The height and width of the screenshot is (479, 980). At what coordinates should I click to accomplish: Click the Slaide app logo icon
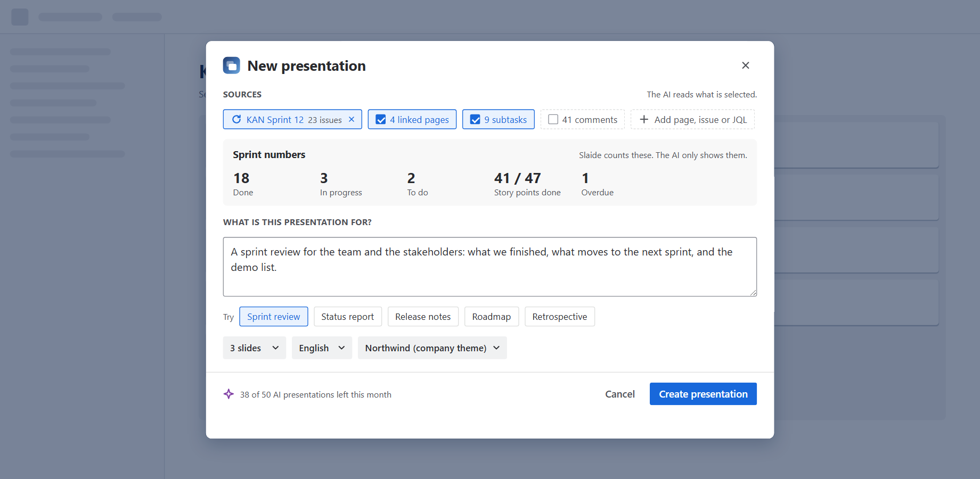pyautogui.click(x=232, y=65)
